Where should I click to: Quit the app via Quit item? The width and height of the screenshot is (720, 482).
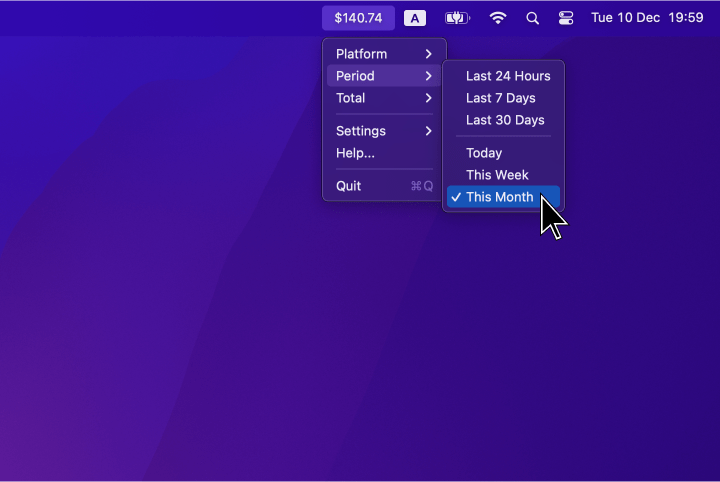[x=384, y=186]
